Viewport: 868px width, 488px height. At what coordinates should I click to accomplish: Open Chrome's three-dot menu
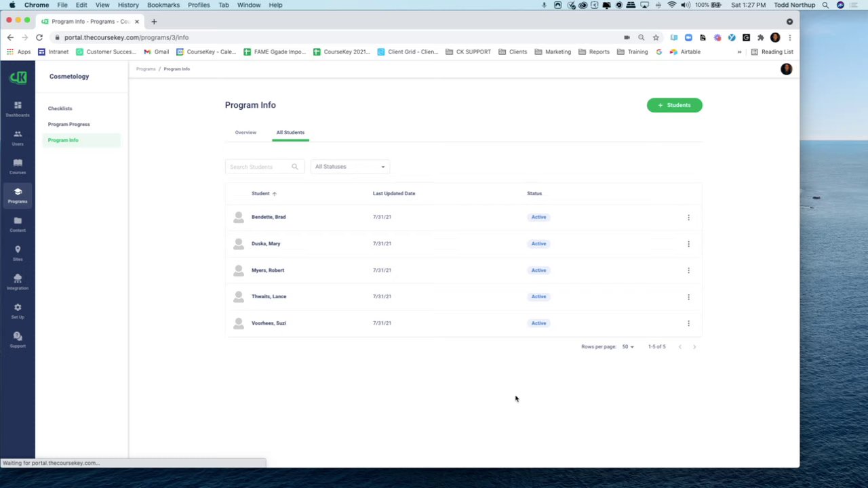pyautogui.click(x=789, y=37)
